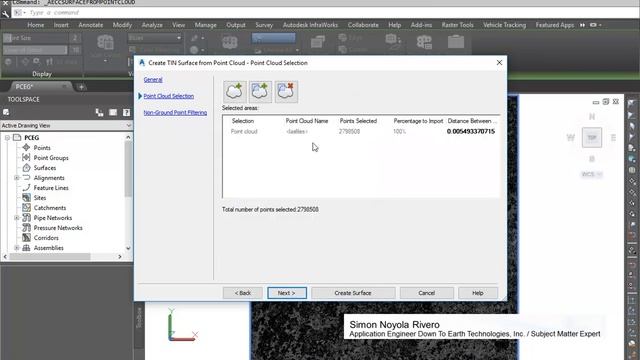Open the Point Cloud Selection link

[x=169, y=96]
